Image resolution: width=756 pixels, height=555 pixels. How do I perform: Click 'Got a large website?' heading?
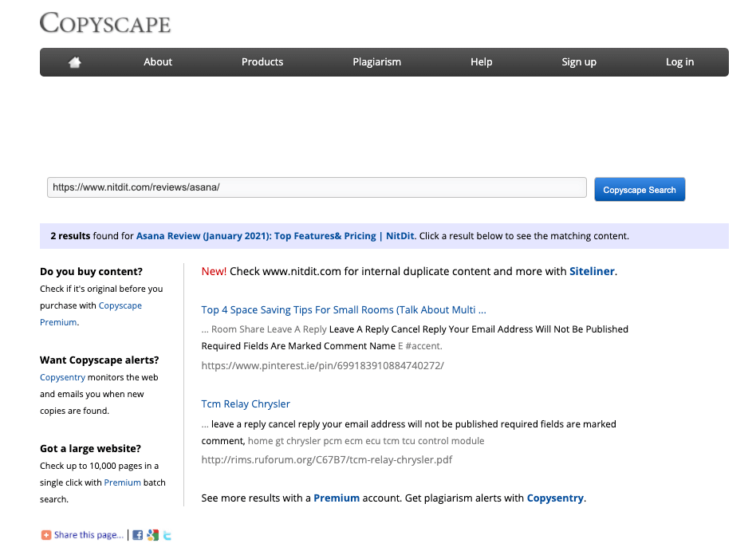coord(90,448)
